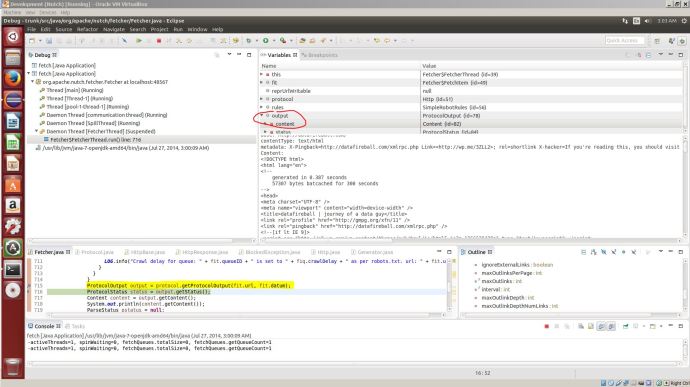Open Terminal from the launcher
Screen dimensions: 690x387
13,269
